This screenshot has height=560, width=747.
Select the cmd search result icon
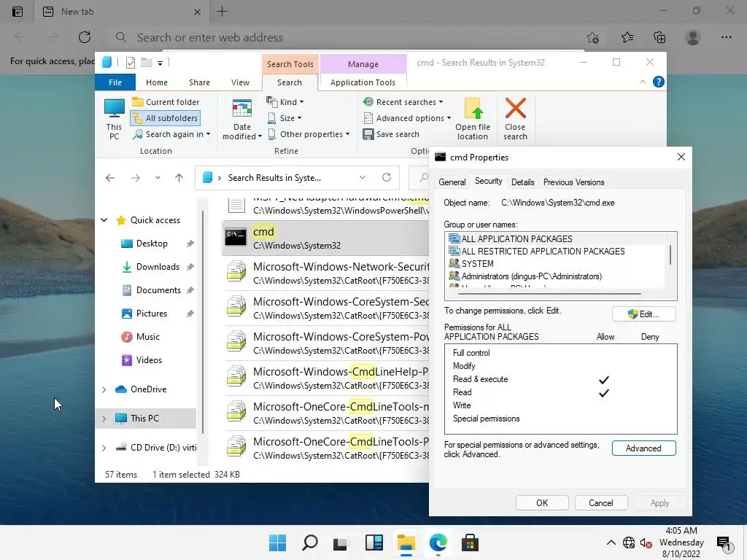[236, 237]
